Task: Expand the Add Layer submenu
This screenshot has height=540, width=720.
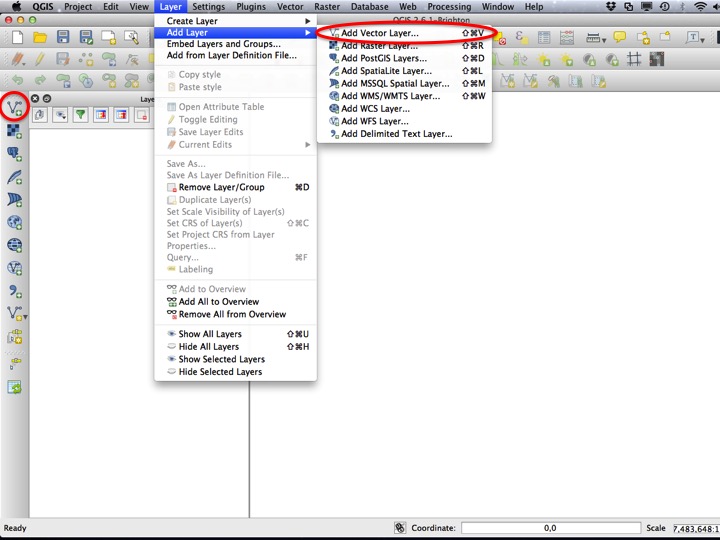Action: [235, 33]
